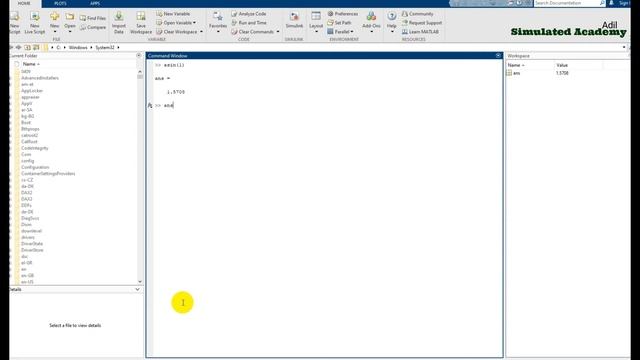Click Windows in address path
The height and width of the screenshot is (360, 640).
78,48
